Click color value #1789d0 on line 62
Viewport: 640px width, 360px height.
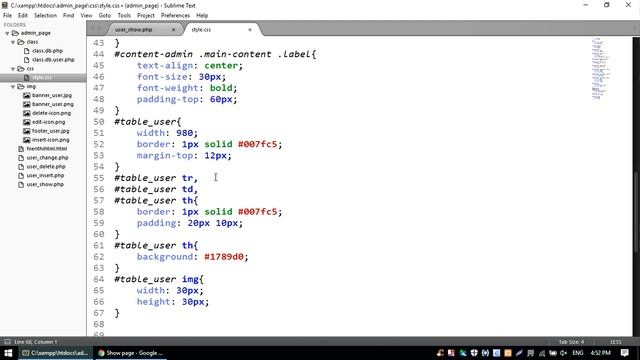tap(224, 257)
